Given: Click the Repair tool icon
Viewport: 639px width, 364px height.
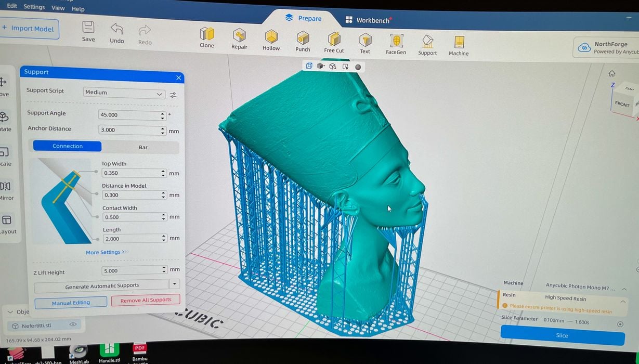Looking at the screenshot, I should tap(239, 36).
